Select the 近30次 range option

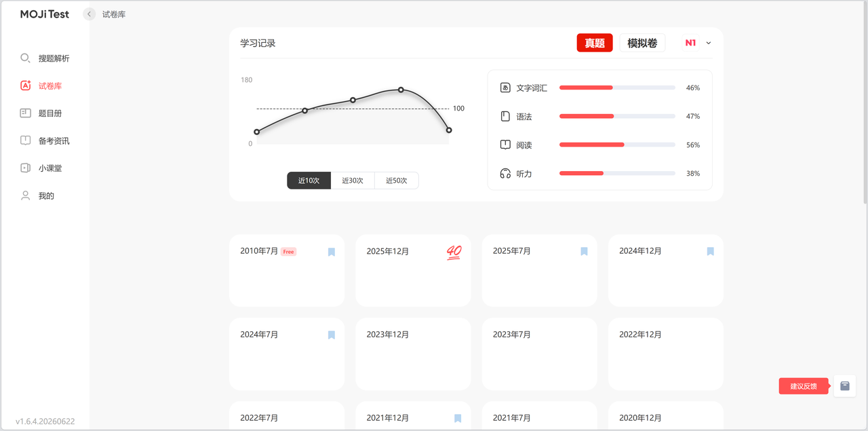point(353,181)
